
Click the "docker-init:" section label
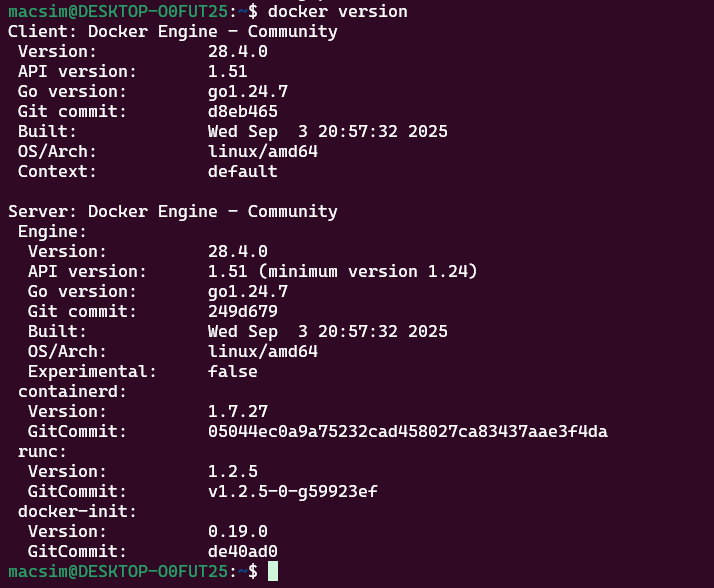(x=73, y=511)
